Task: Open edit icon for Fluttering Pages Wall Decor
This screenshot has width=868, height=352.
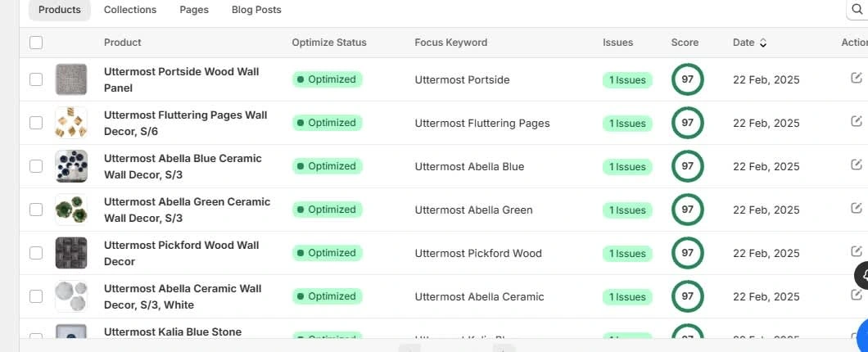Action: pos(857,122)
